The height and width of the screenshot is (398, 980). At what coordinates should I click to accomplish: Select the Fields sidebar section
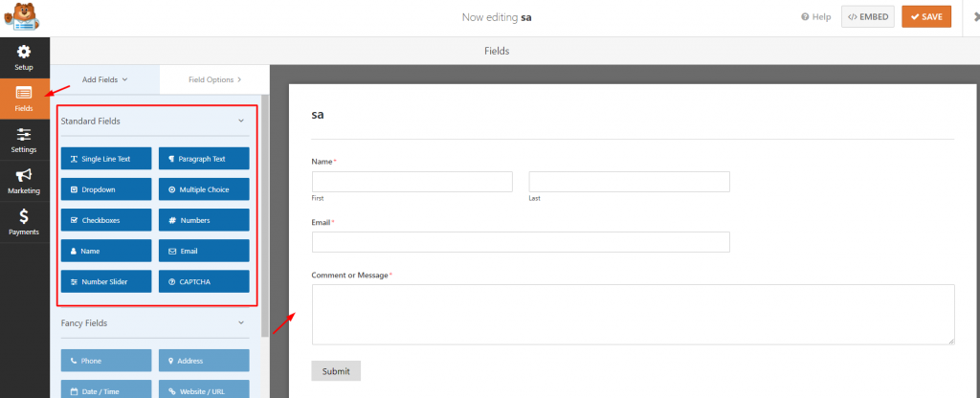click(24, 99)
